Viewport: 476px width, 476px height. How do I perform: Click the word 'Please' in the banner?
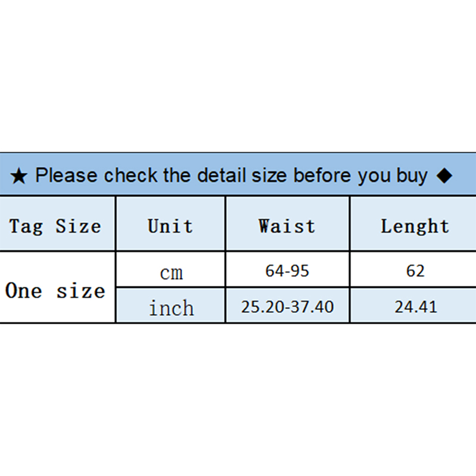tap(67, 176)
